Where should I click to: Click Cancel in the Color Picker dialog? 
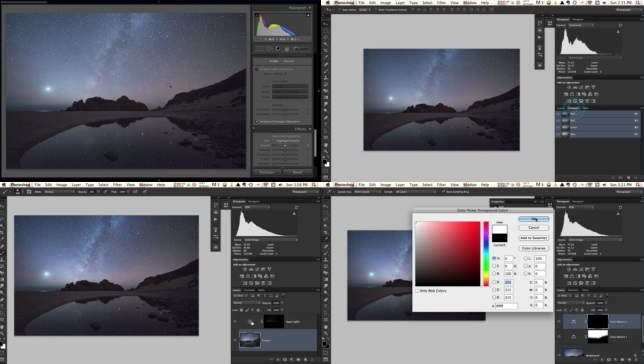coord(534,227)
